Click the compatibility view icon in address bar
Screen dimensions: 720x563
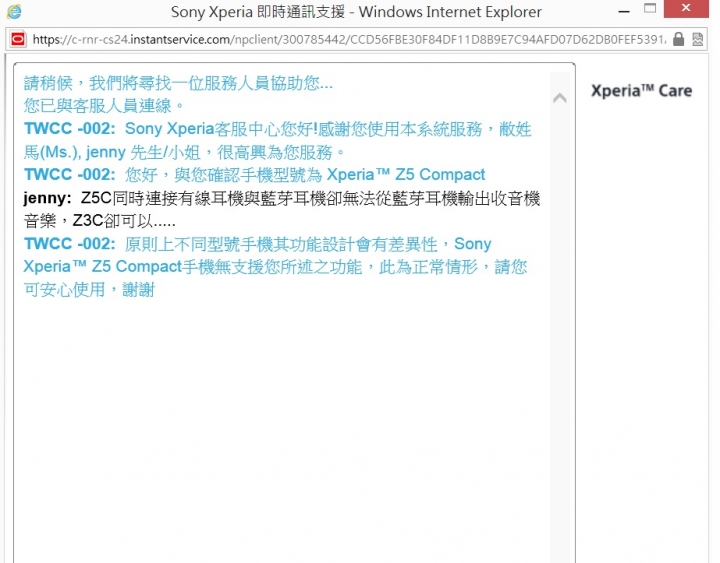pyautogui.click(x=697, y=39)
